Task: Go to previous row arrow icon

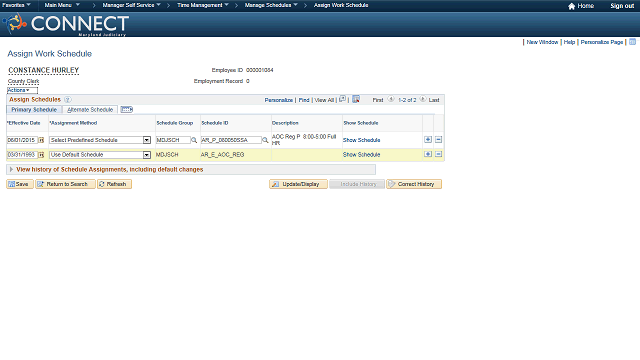Action: point(391,99)
